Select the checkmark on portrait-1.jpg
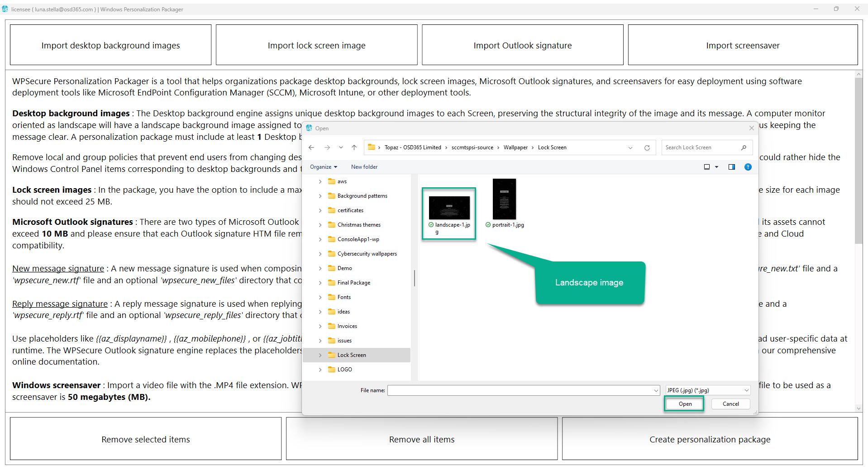The image size is (868, 470). click(x=487, y=224)
